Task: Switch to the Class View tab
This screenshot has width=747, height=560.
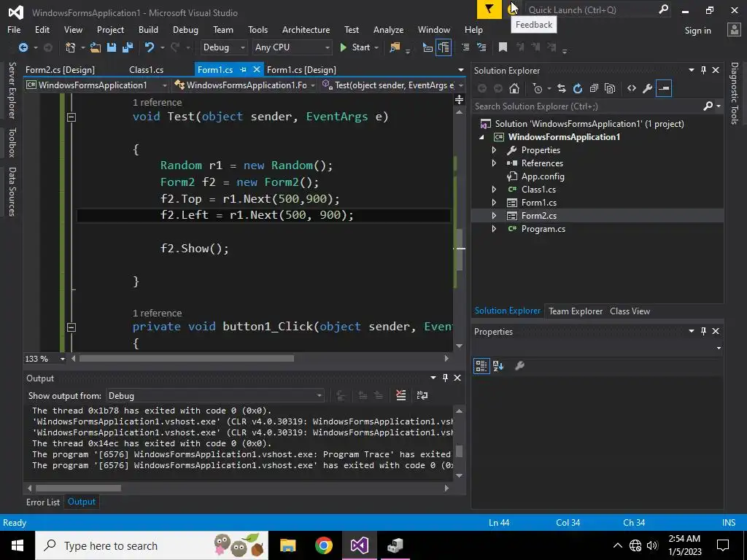Action: click(630, 311)
